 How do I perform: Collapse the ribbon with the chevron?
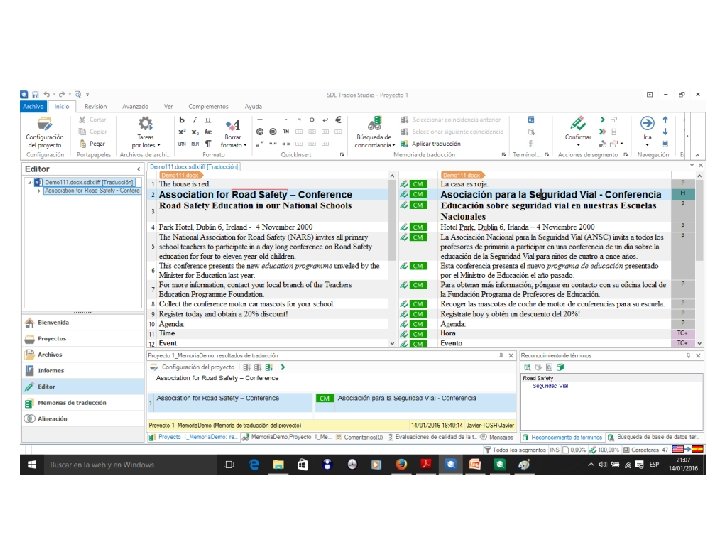coord(697,155)
